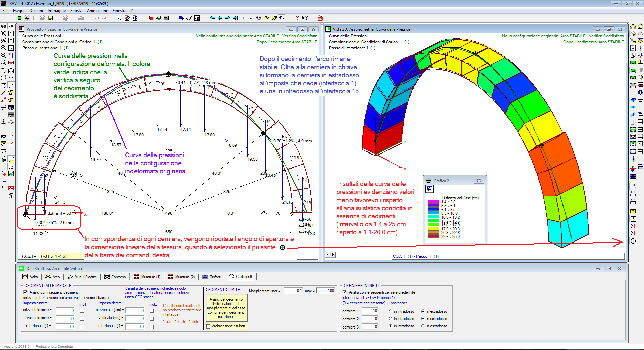This screenshot has width=644, height=350.
Task: Switch to the Muratura (1) tab
Action: pos(147,277)
